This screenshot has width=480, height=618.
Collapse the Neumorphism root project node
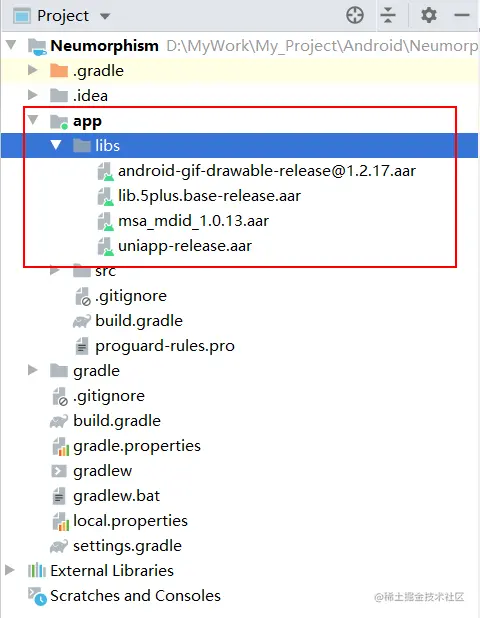tap(11, 45)
